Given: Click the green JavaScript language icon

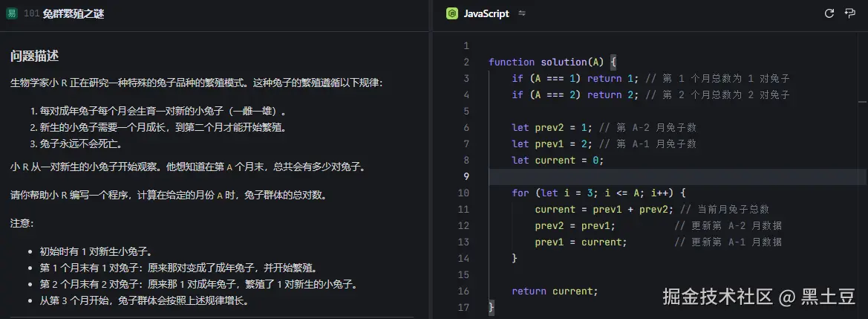Looking at the screenshot, I should pyautogui.click(x=451, y=14).
